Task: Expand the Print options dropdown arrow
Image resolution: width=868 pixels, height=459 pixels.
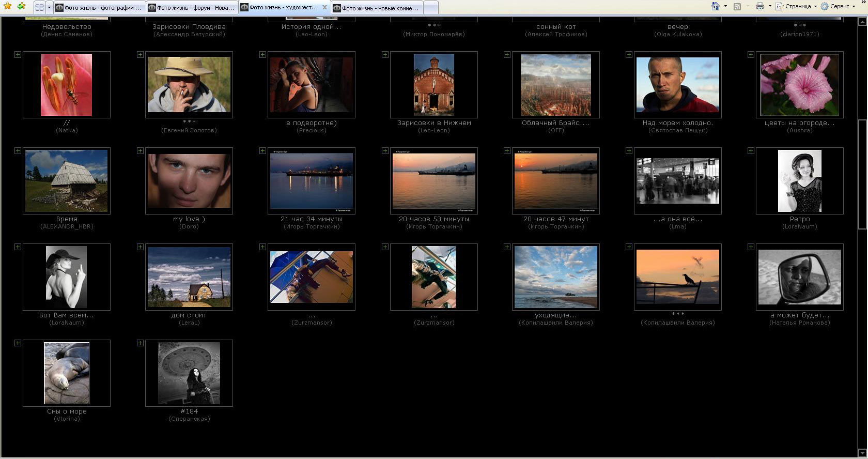Action: point(770,6)
